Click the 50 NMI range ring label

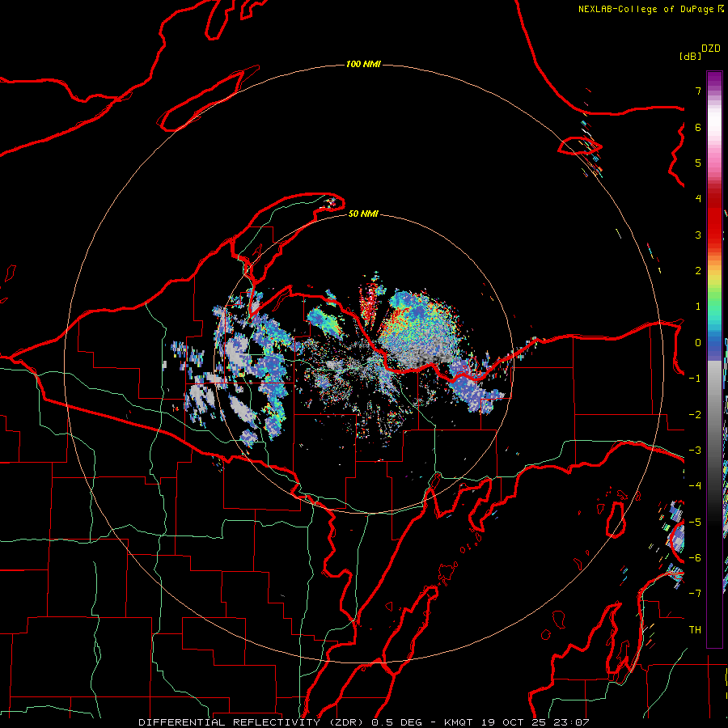363,214
